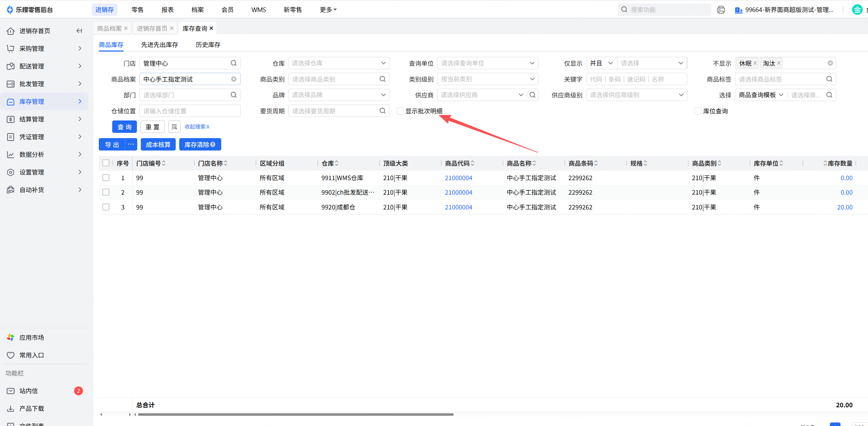Open 站内信 messages in the sidebar
The height and width of the screenshot is (426, 868).
click(x=28, y=391)
